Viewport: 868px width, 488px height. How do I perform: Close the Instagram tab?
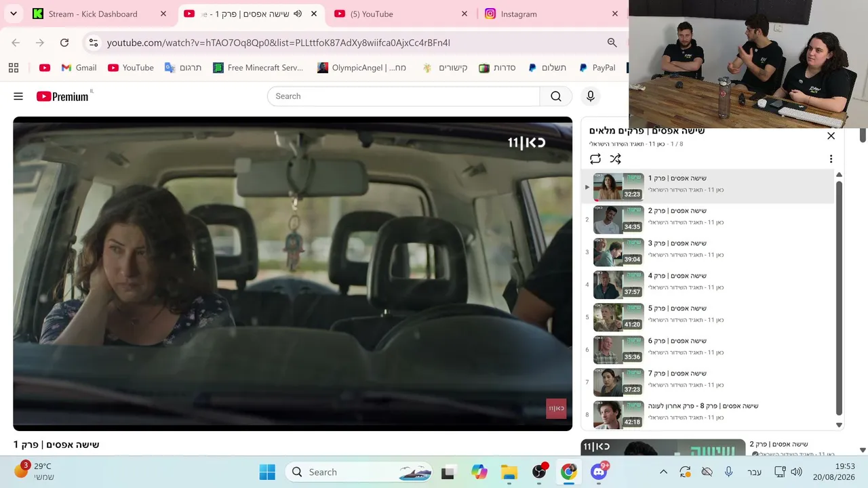[x=615, y=14]
